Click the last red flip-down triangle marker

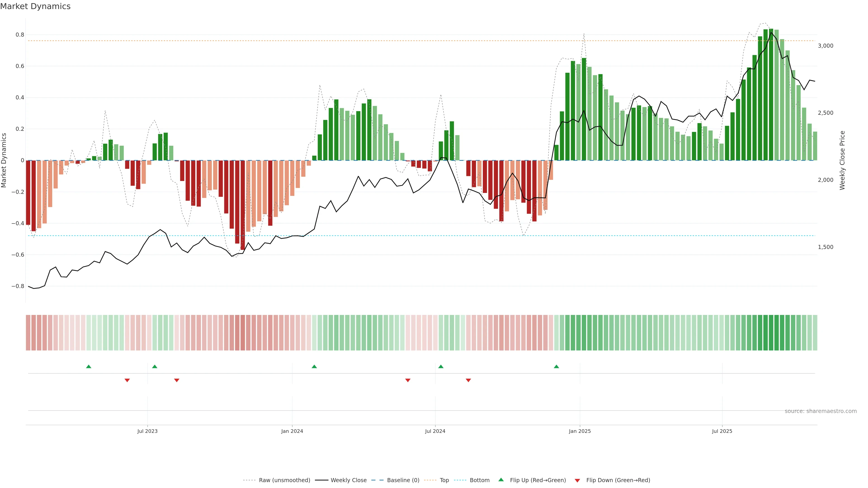468,380
